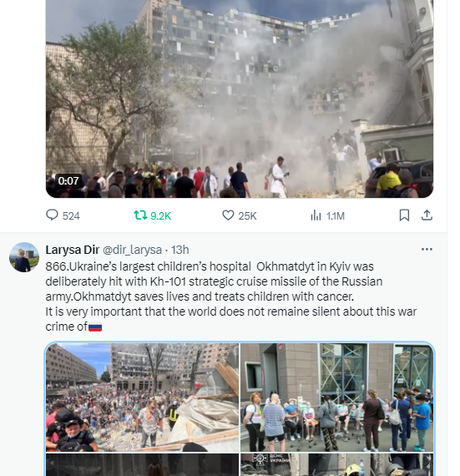Viewport: 460px width, 476px height.
Task: Open the bottom-right rescue worker photo thumbnail
Action: (x=336, y=465)
